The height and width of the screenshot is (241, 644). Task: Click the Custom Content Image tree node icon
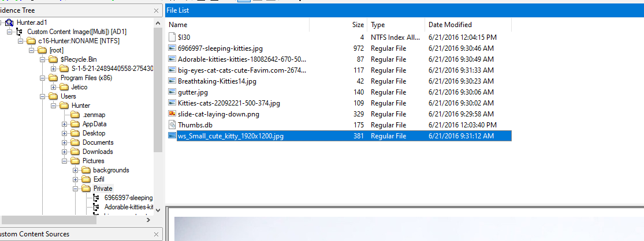point(19,32)
